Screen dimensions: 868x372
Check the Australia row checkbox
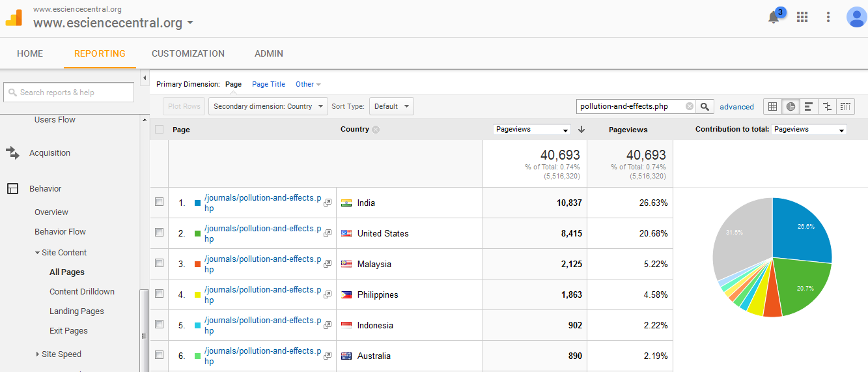pyautogui.click(x=160, y=355)
